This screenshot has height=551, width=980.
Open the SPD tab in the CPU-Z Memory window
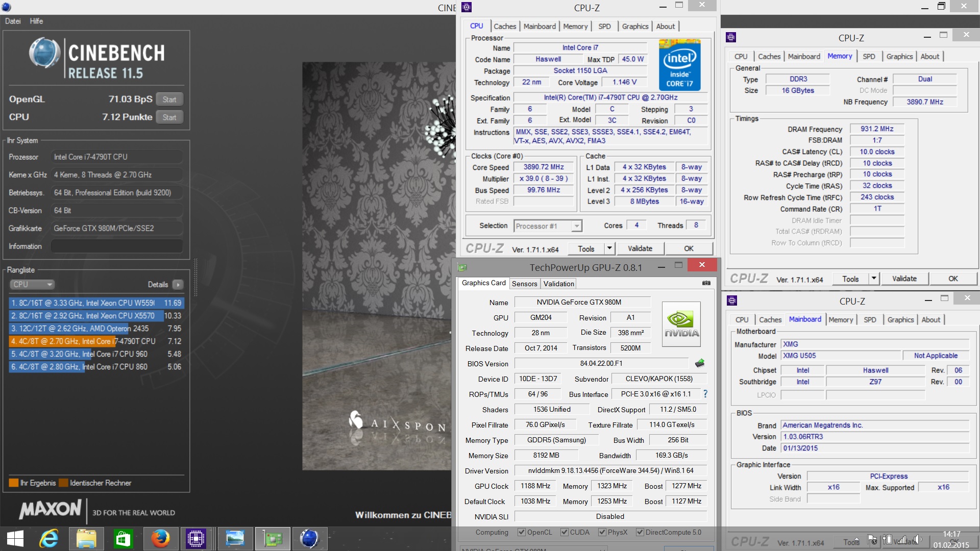[x=869, y=57]
